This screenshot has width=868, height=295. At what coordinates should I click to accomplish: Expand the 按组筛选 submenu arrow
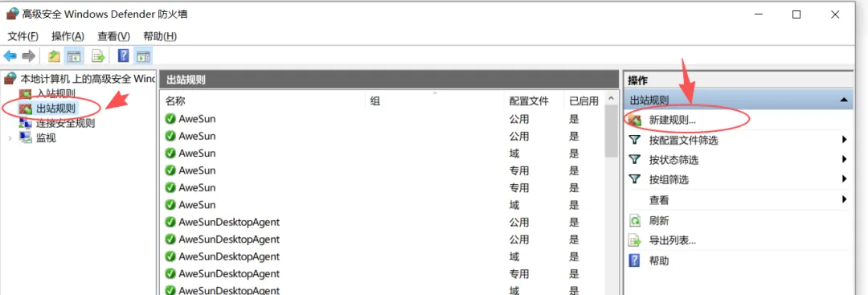[845, 178]
